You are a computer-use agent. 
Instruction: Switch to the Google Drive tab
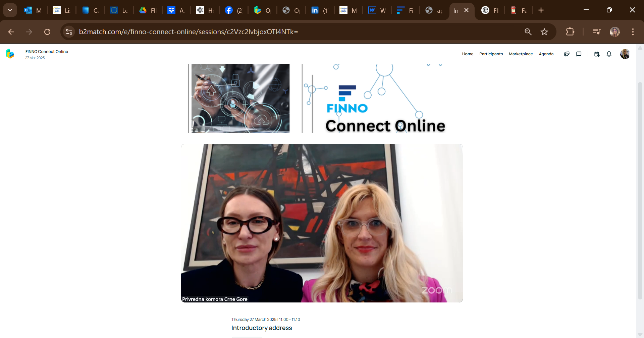(148, 10)
